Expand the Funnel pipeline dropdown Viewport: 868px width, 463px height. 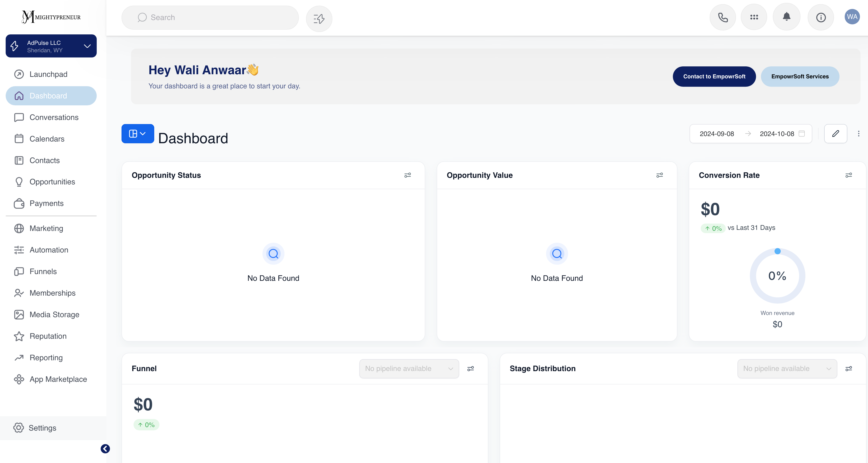click(409, 368)
